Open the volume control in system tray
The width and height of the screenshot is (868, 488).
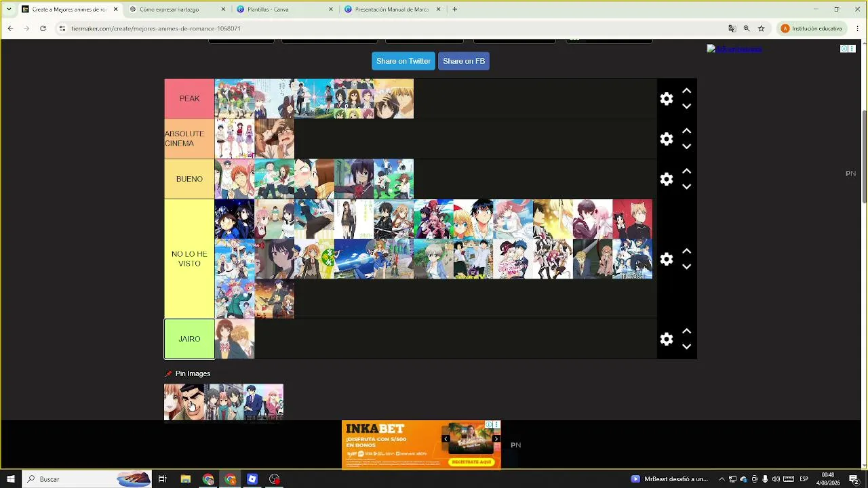(776, 479)
